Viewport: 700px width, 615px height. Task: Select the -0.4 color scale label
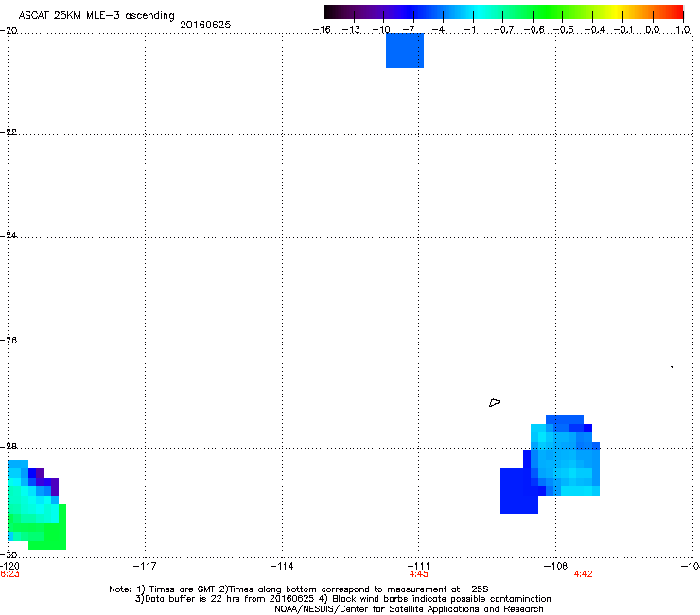point(595,30)
